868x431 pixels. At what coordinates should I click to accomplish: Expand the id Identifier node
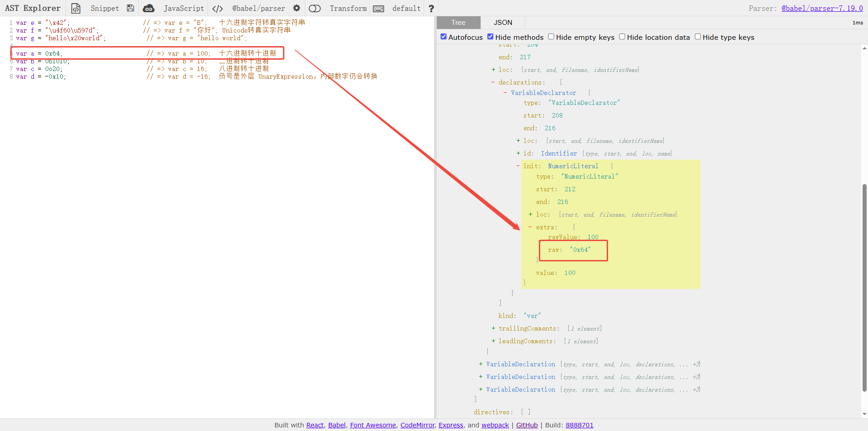click(x=518, y=153)
